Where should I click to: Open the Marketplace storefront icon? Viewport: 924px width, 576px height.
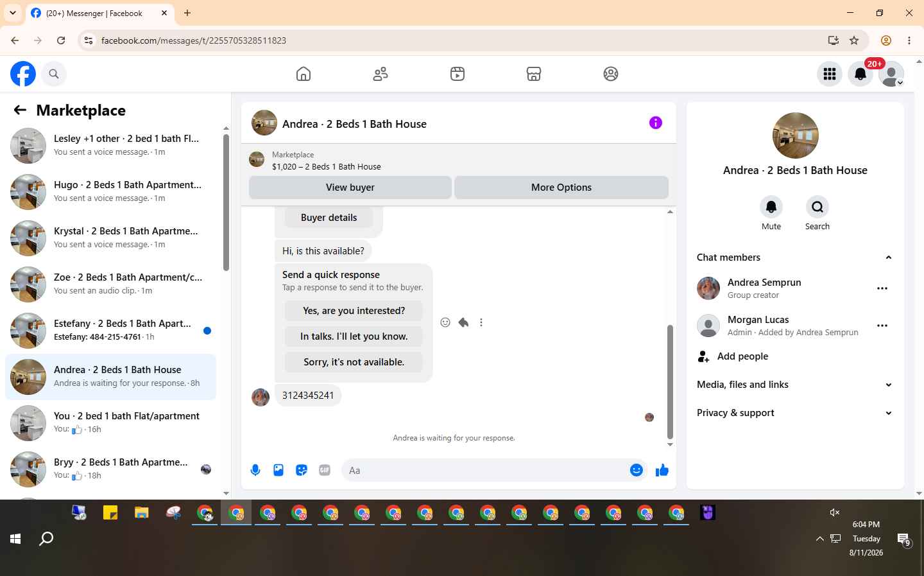[534, 74]
